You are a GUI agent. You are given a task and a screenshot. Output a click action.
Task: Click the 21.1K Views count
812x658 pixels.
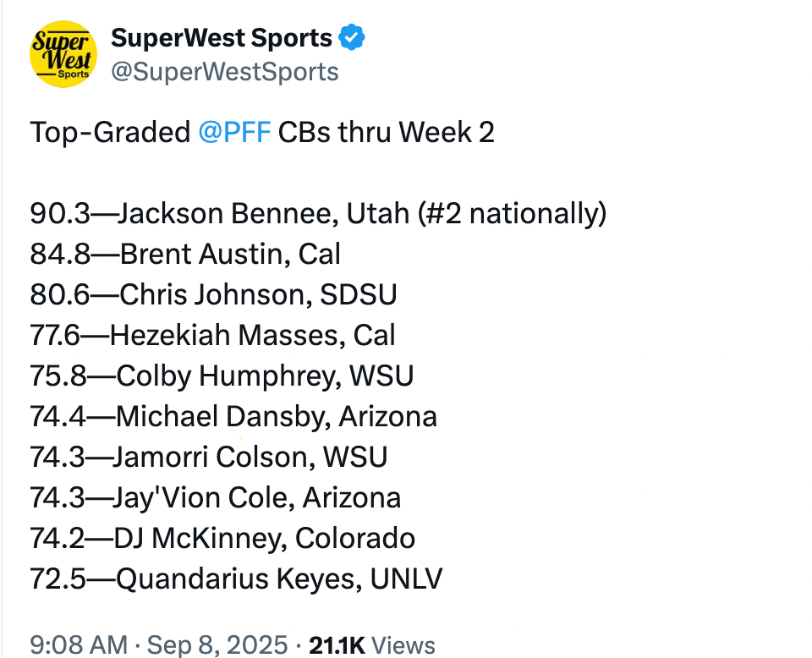tap(372, 645)
